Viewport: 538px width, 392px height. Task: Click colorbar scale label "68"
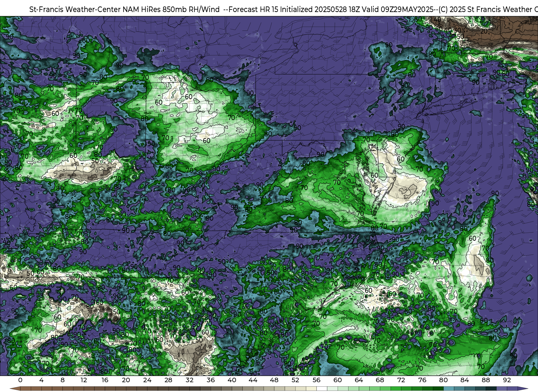tap(380, 380)
